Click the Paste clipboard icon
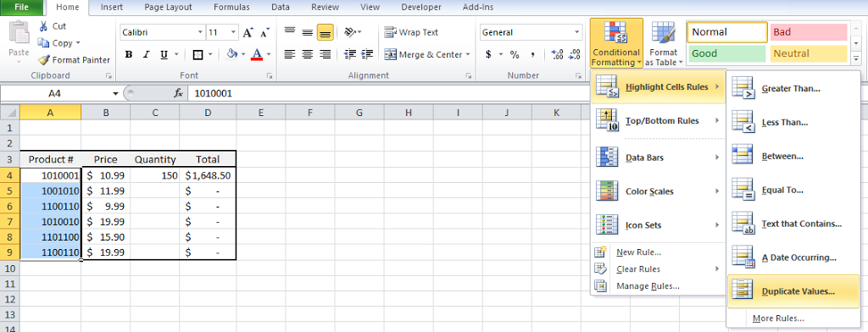Viewport: 868px width, 332px height. [19, 34]
